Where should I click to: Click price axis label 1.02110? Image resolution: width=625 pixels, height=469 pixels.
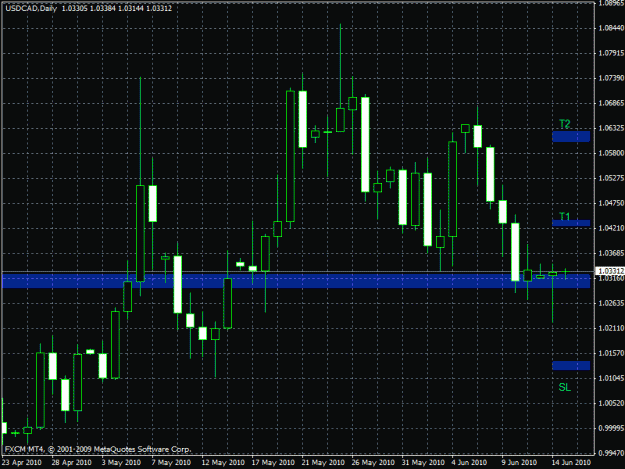[x=611, y=328]
